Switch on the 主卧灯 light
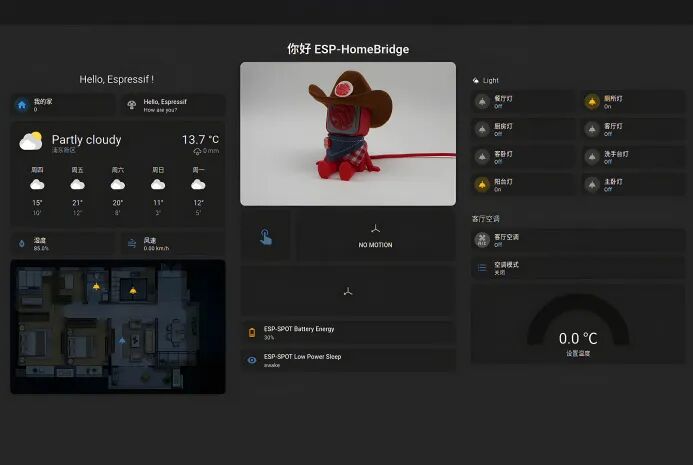This screenshot has width=693, height=465. pos(592,185)
